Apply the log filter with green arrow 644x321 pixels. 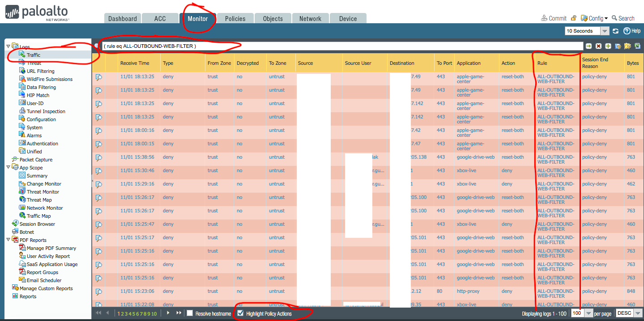coord(589,46)
